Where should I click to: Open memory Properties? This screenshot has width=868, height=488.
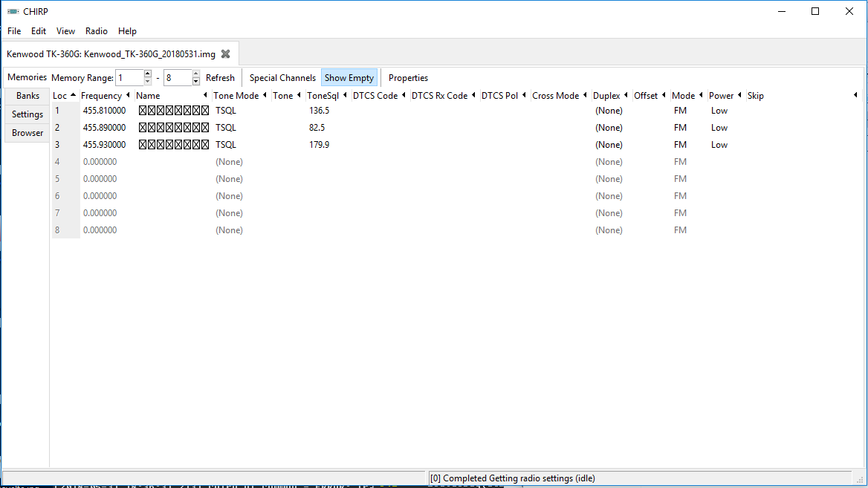tap(408, 78)
